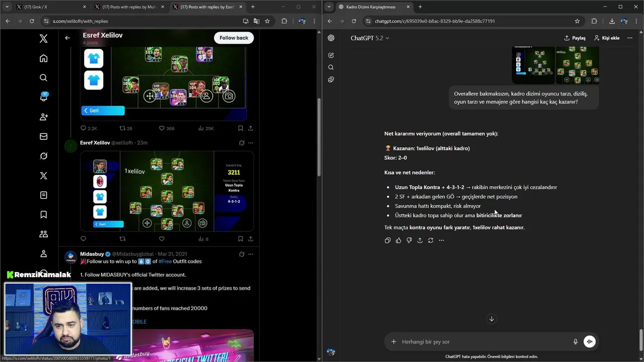
Task: Bookmark the post with 25K views
Action: (x=240, y=128)
